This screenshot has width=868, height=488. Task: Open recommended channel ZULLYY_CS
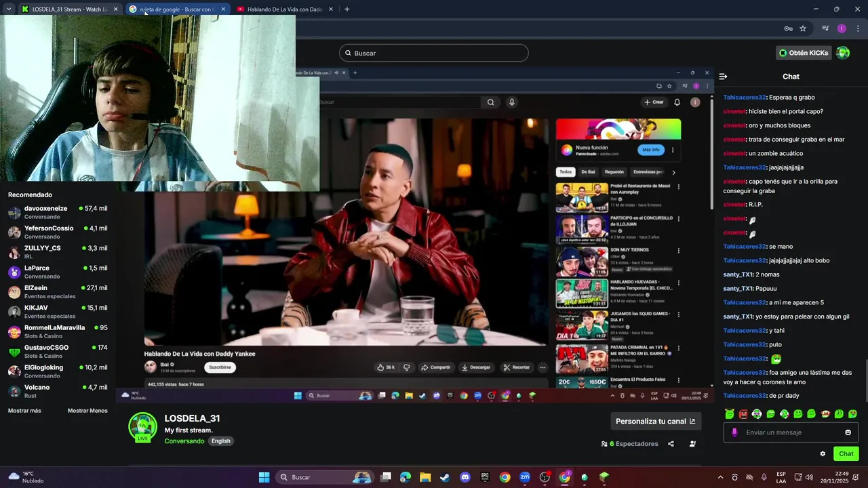click(58, 252)
